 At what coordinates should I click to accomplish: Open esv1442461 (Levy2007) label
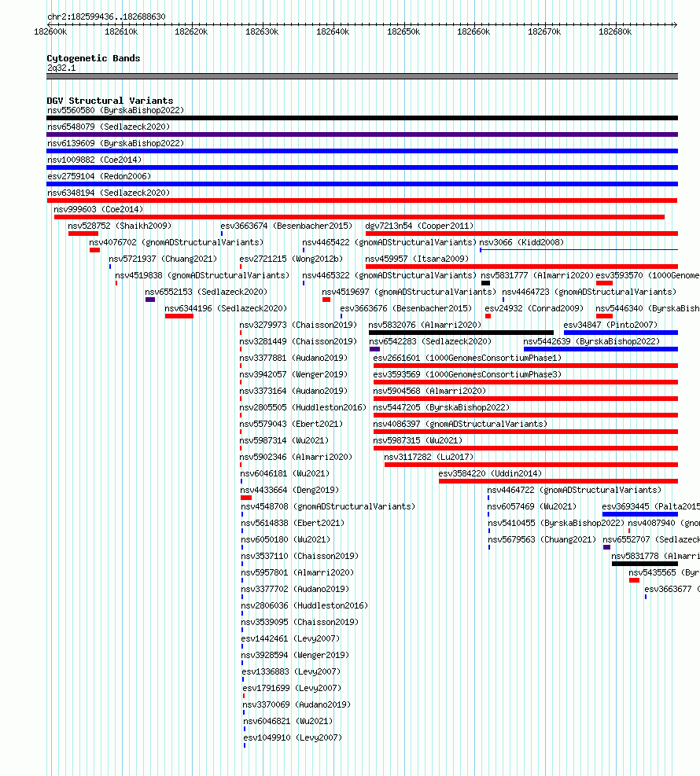[x=290, y=638]
